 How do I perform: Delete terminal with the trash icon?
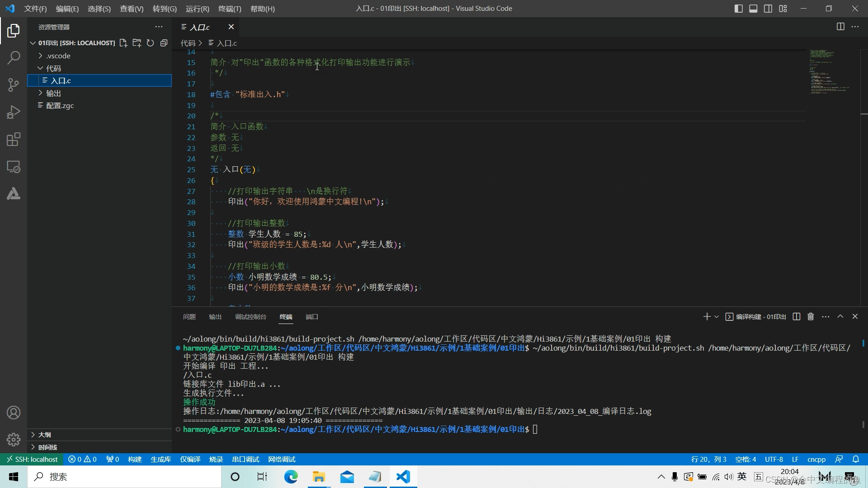[x=811, y=317]
